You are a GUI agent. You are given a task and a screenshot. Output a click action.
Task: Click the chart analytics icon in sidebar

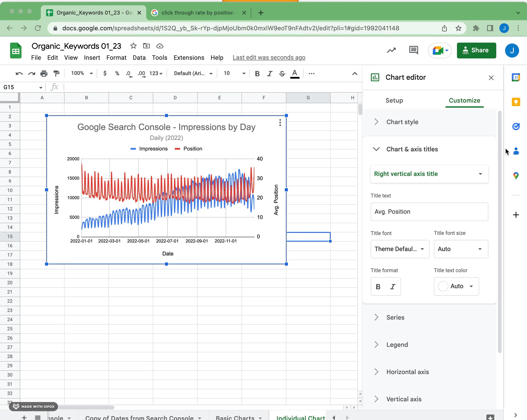[x=391, y=50]
